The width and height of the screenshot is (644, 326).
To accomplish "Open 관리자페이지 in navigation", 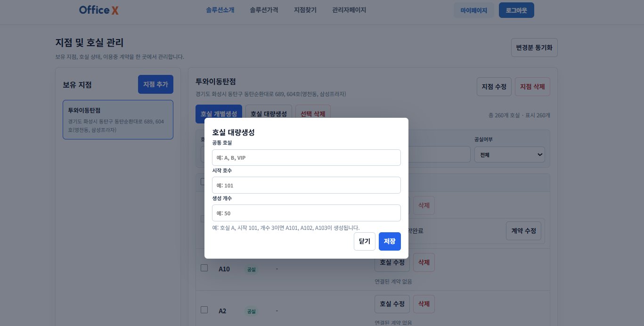I will 349,10.
